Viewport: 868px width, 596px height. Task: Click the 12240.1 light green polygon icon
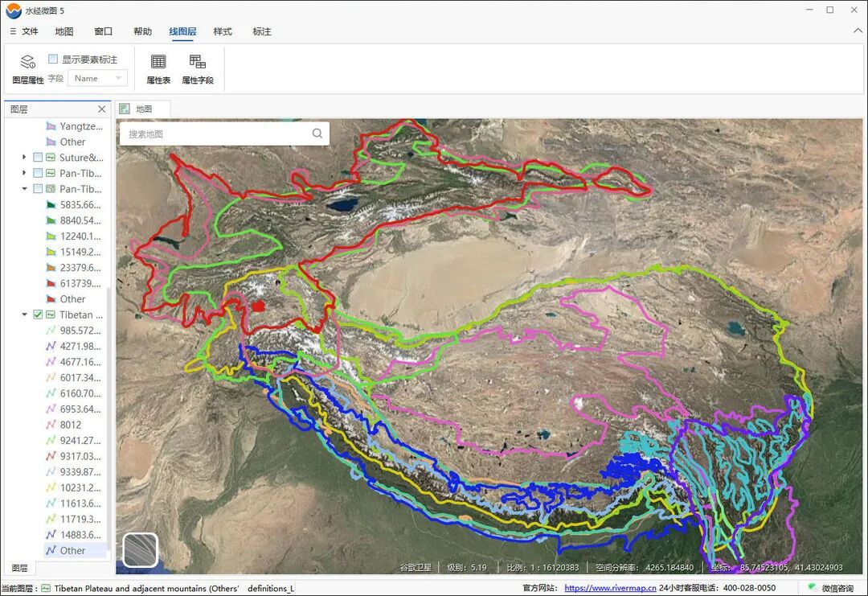point(51,236)
